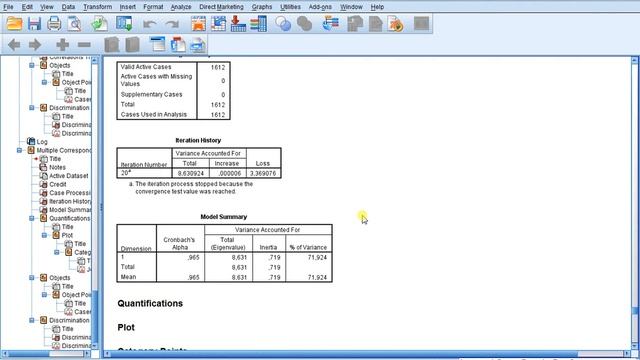Click the Recall recent dialogs icon
Screen dimensions: 640x360
124,24
